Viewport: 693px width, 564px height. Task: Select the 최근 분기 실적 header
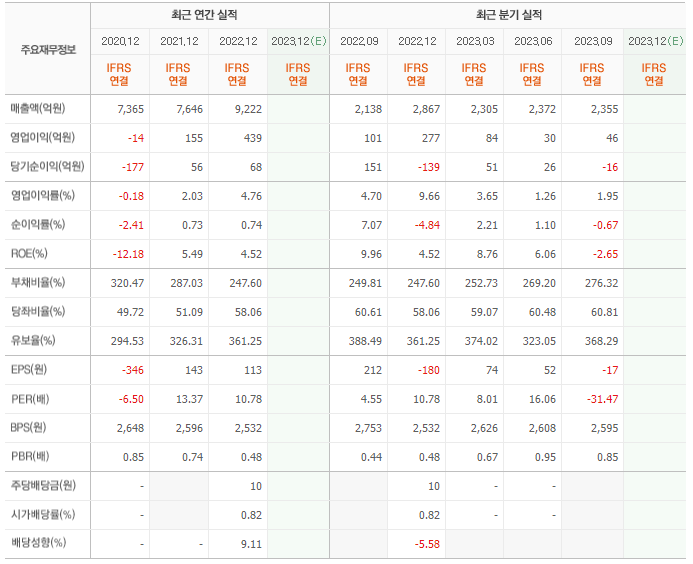509,15
